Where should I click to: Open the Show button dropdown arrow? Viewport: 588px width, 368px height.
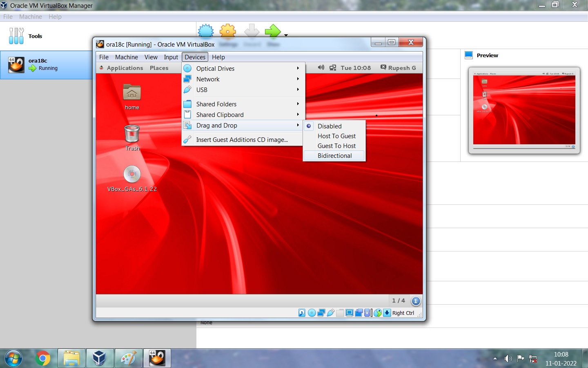pos(286,35)
